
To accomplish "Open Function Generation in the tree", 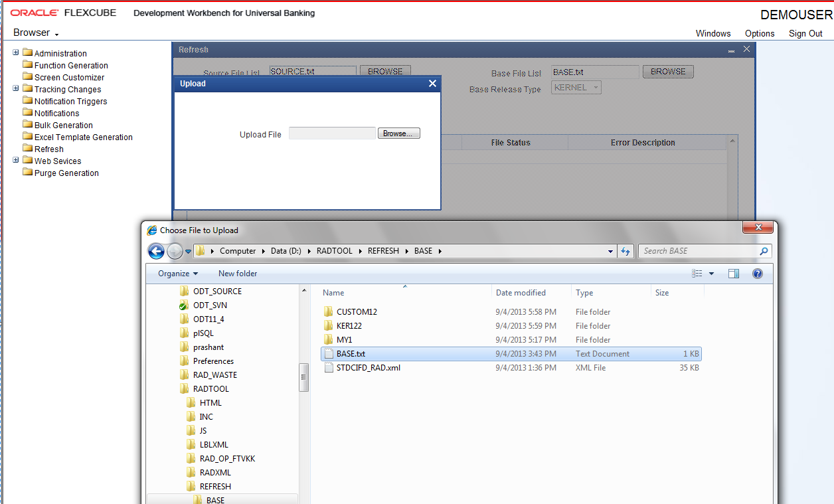I will pos(71,65).
